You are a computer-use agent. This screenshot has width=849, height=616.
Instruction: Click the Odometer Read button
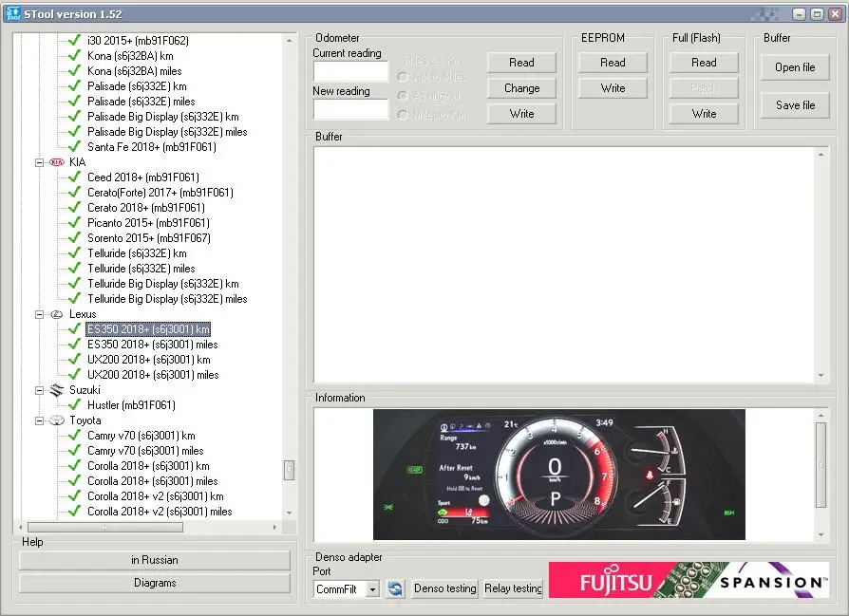pyautogui.click(x=521, y=63)
